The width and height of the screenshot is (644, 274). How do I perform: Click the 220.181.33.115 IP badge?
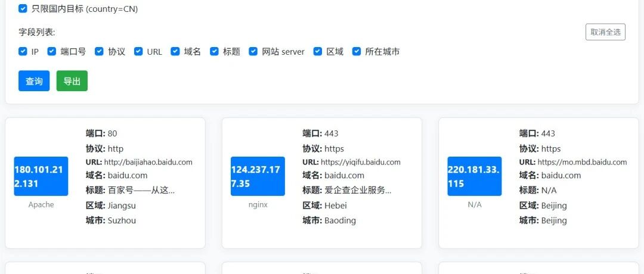pyautogui.click(x=475, y=176)
